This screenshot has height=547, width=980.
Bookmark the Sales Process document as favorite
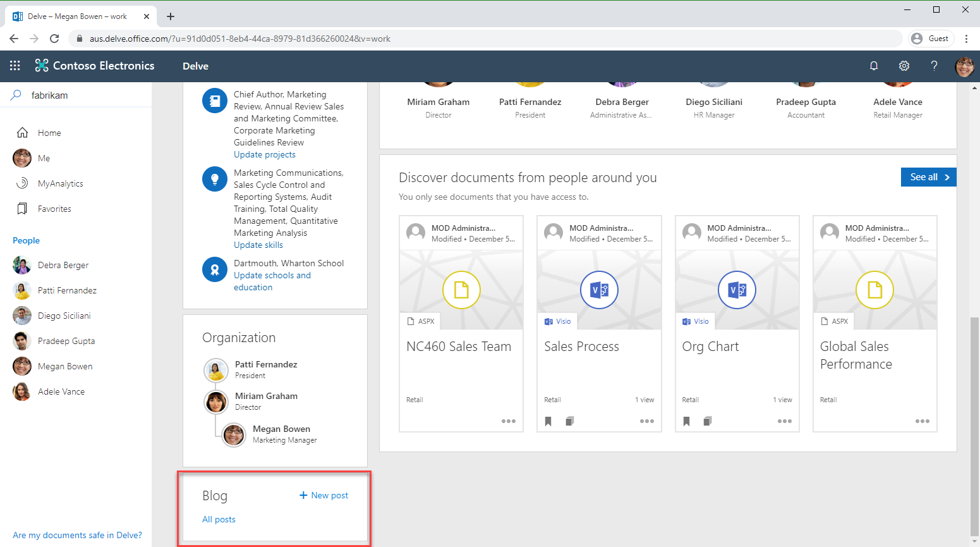tap(548, 421)
